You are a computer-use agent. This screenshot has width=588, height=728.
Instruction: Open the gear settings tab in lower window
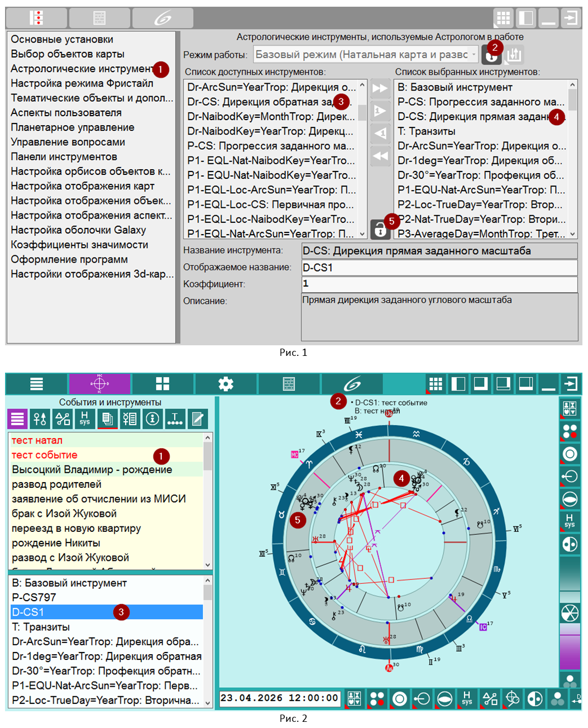point(226,384)
